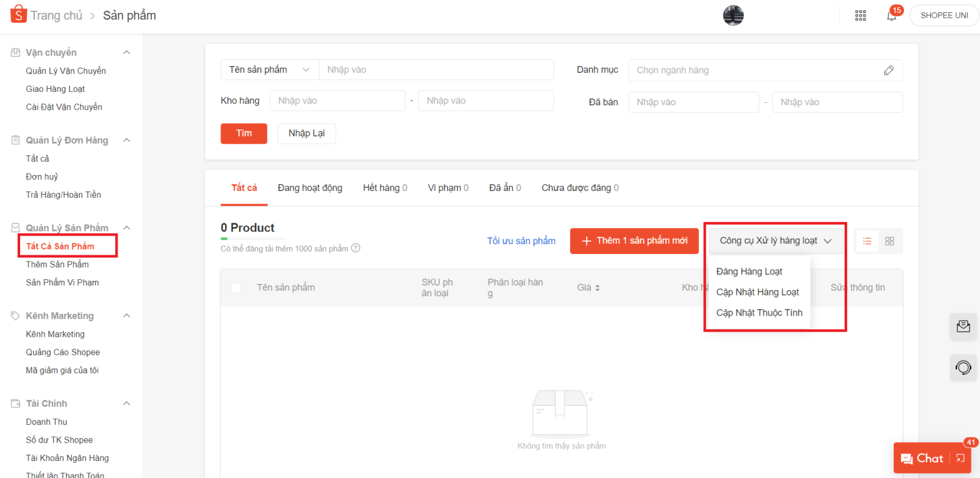
Task: Click the user profile avatar
Action: 733,15
